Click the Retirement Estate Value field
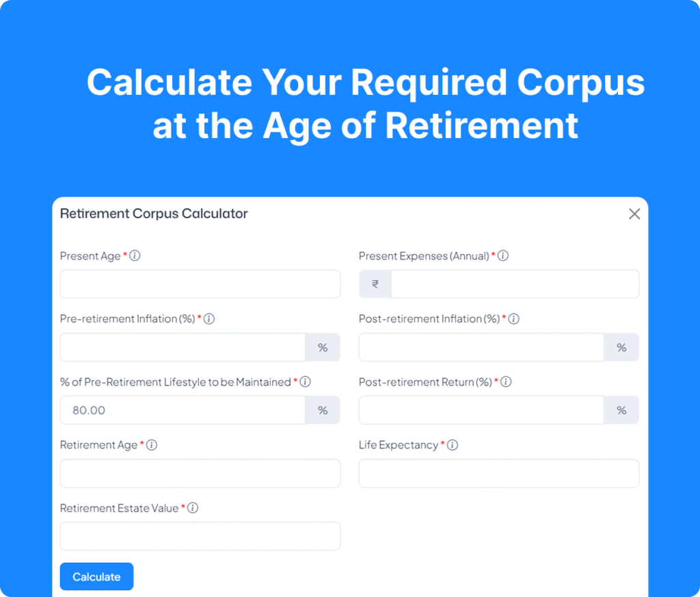 pyautogui.click(x=200, y=536)
